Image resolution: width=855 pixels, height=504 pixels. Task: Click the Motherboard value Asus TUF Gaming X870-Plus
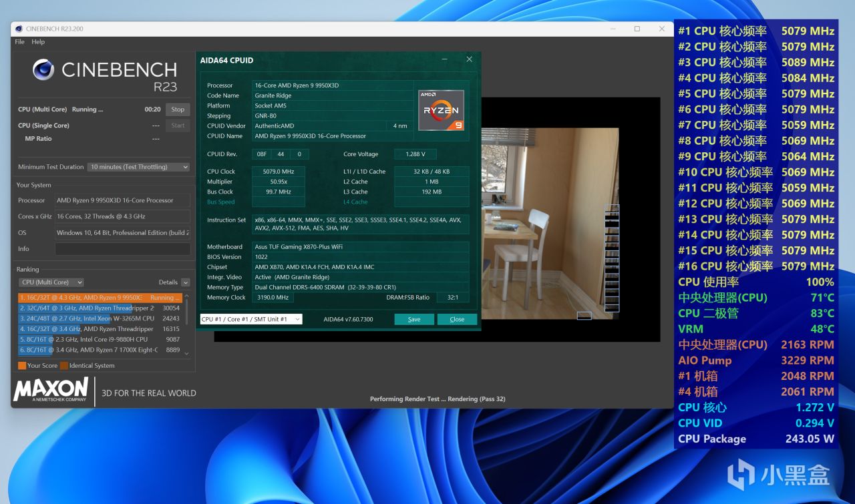click(x=361, y=247)
